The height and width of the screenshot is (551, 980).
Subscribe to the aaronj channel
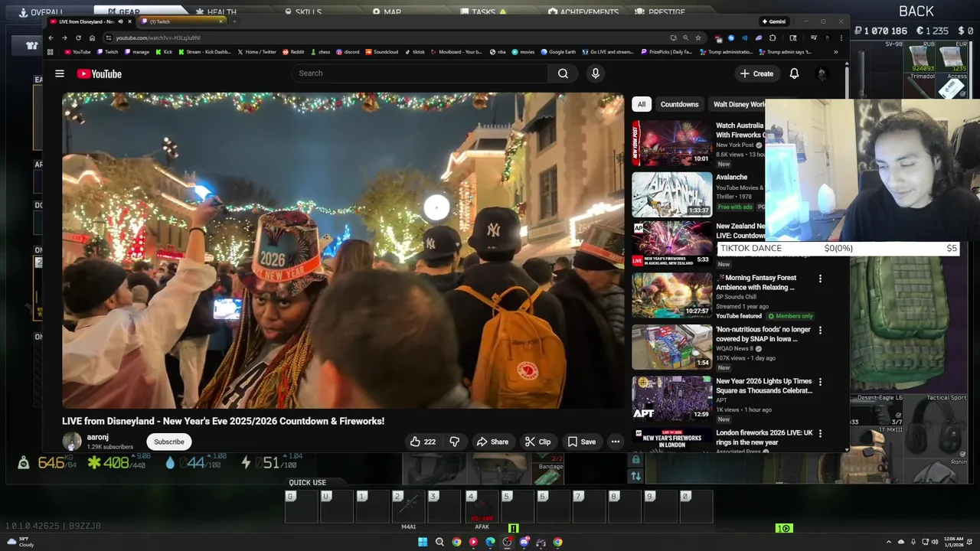tap(169, 442)
